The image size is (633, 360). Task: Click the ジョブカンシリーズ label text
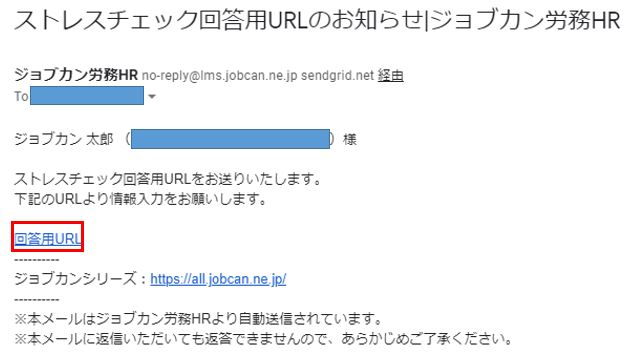point(75,279)
